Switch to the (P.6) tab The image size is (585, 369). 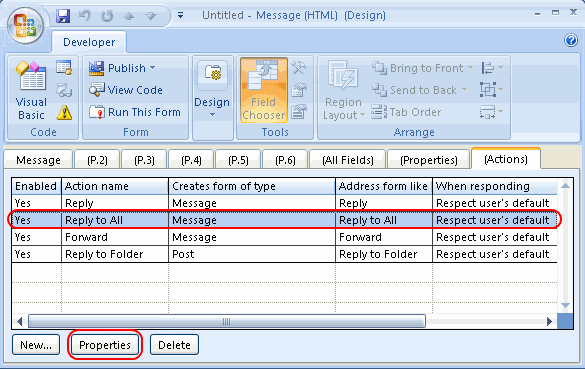coord(285,160)
